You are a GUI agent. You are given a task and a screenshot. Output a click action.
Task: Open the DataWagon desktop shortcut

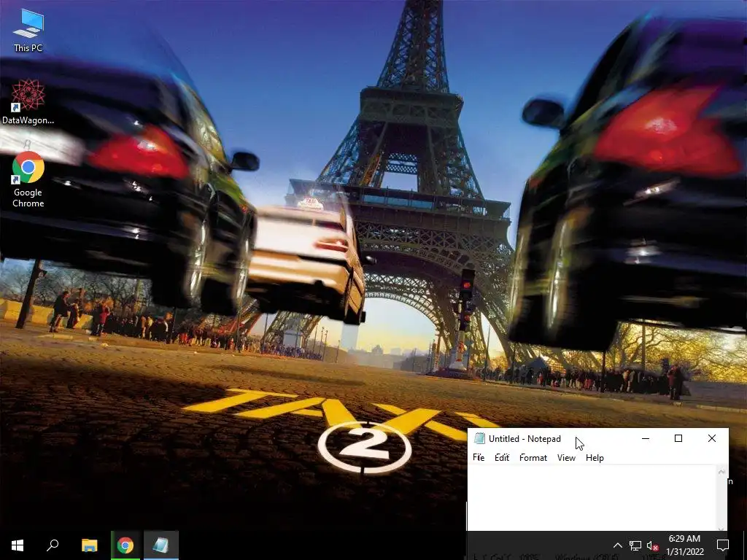click(28, 102)
